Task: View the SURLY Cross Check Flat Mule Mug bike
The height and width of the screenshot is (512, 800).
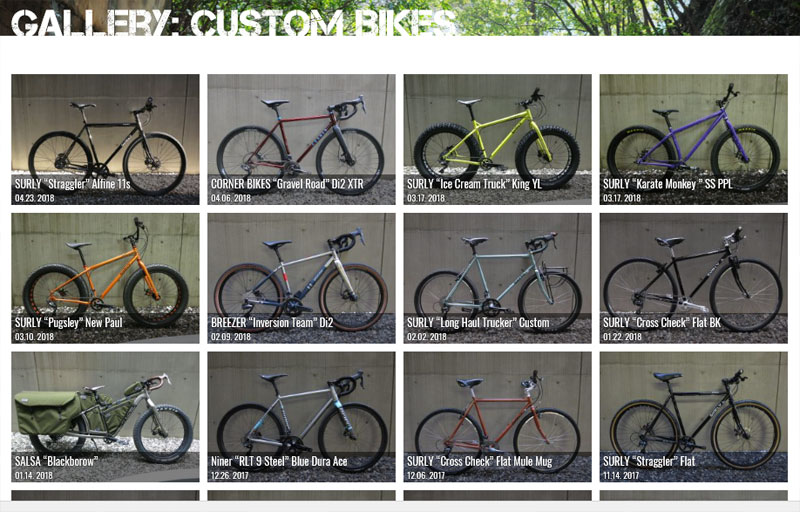Action: (497, 417)
